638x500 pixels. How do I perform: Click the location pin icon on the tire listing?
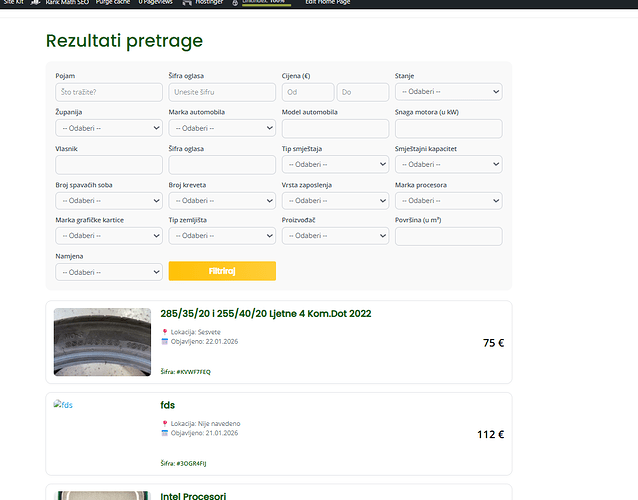point(165,332)
